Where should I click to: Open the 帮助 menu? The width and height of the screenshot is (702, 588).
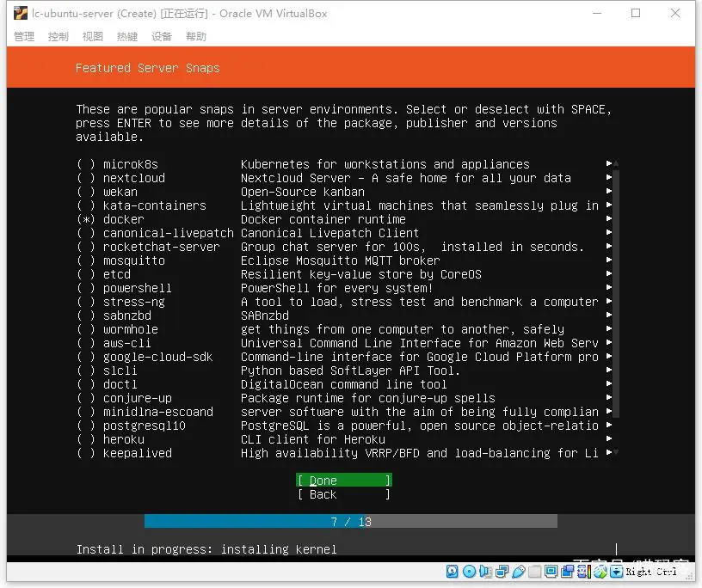(196, 37)
